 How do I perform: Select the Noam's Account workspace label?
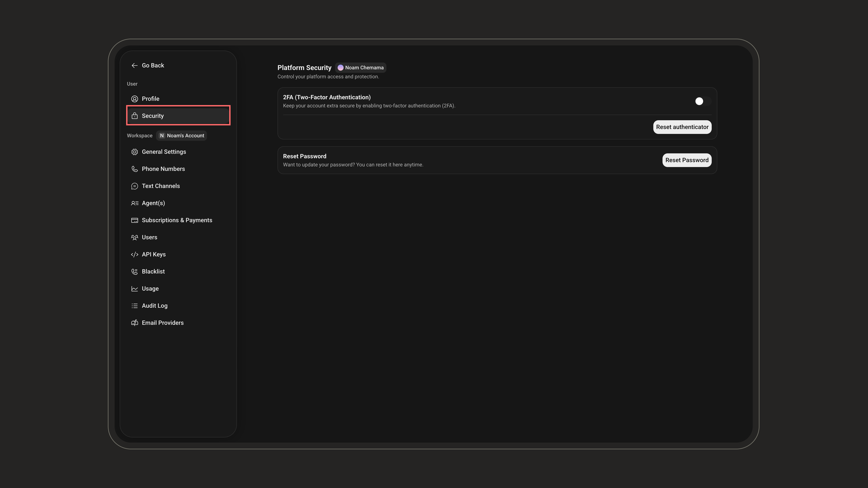[x=185, y=136]
